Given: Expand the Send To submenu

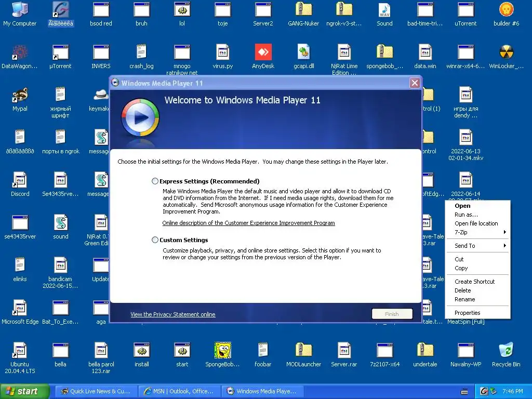Looking at the screenshot, I should (x=478, y=246).
